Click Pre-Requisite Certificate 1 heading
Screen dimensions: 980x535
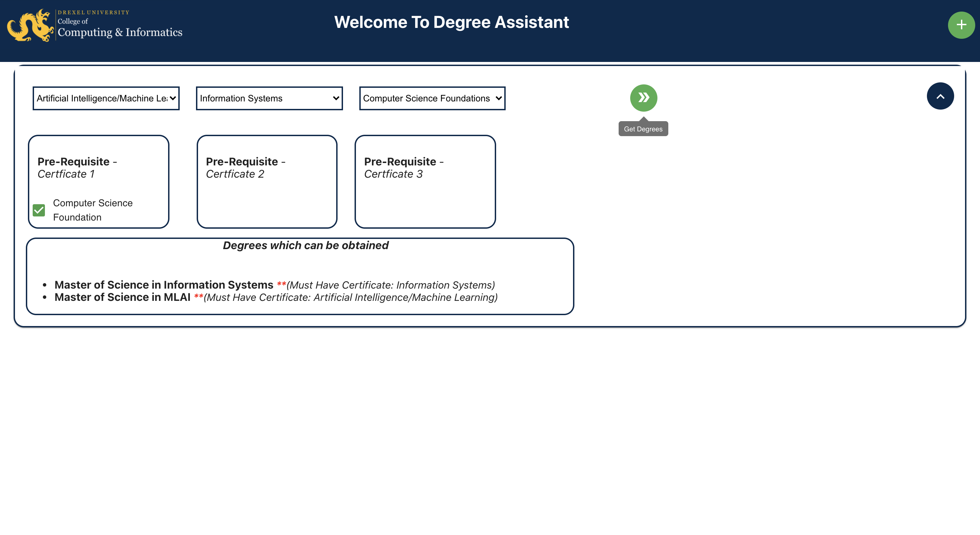(x=77, y=167)
